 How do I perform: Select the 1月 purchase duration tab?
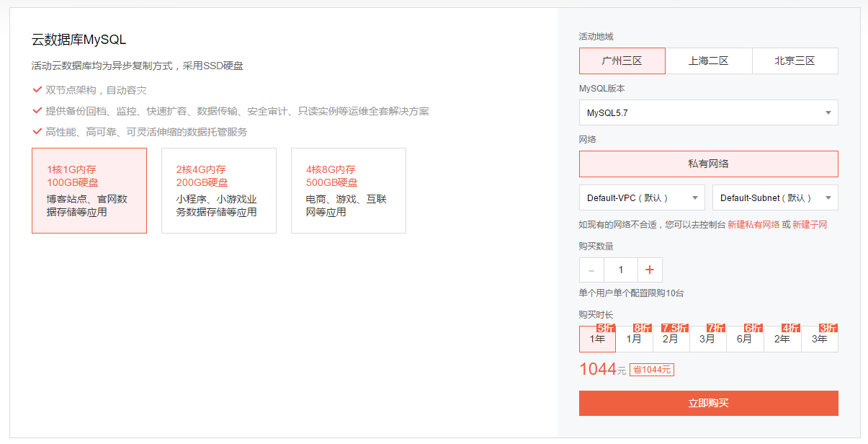click(x=634, y=339)
